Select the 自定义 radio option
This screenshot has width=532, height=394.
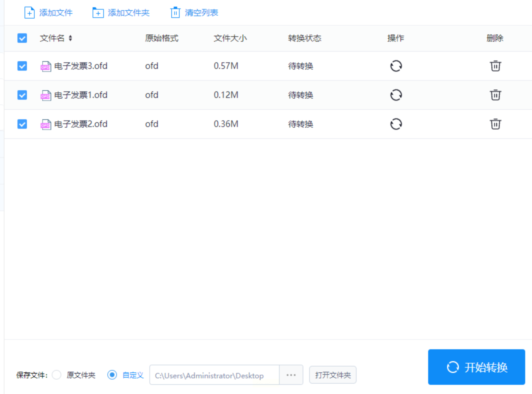pos(112,375)
